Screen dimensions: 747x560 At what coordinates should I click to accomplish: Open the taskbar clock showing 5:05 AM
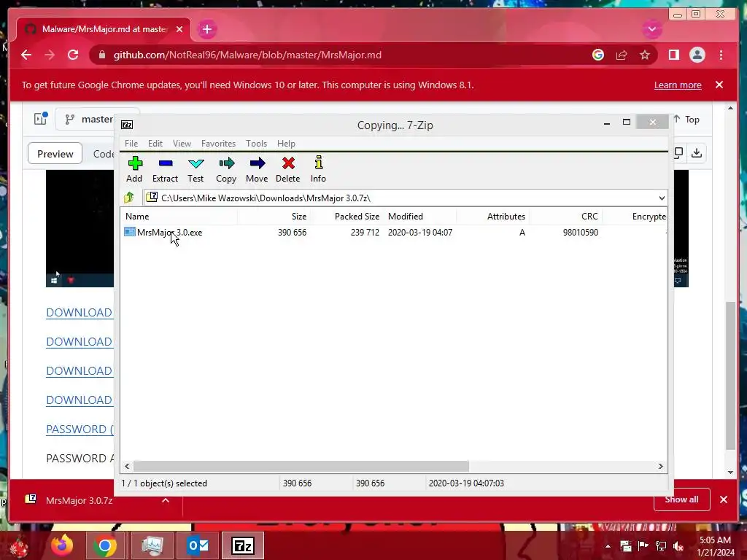click(x=715, y=545)
